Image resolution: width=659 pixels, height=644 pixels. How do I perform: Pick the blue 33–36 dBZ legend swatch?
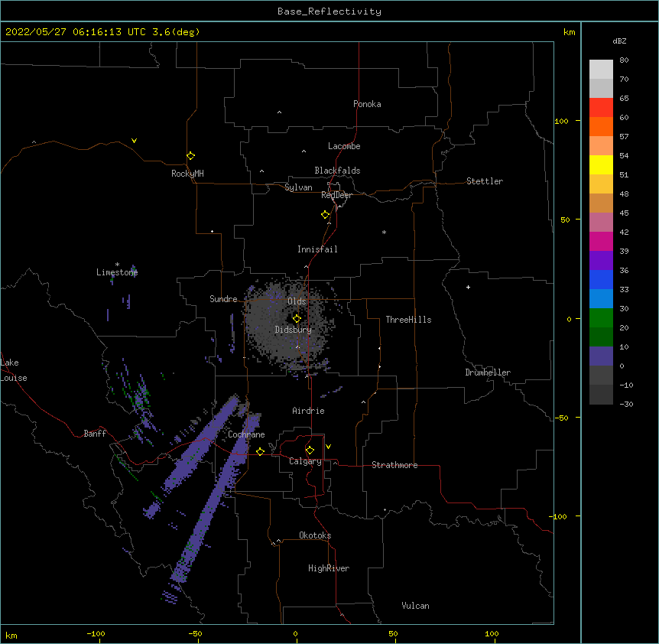pyautogui.click(x=601, y=279)
